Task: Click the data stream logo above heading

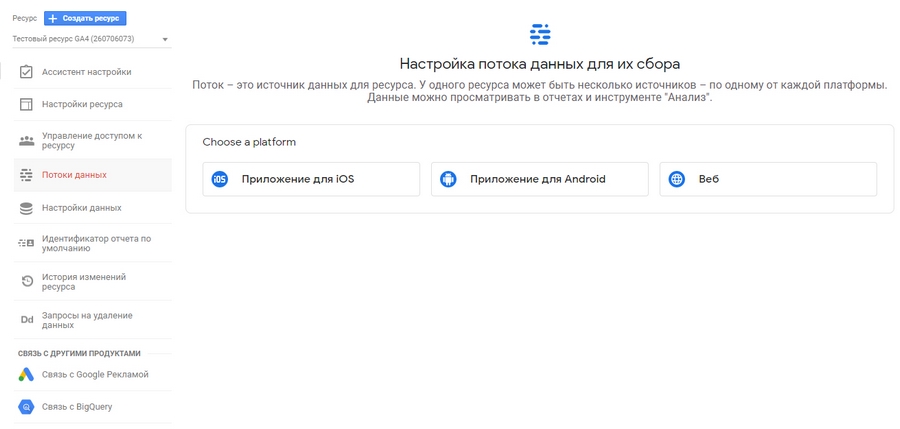Action: coord(540,34)
